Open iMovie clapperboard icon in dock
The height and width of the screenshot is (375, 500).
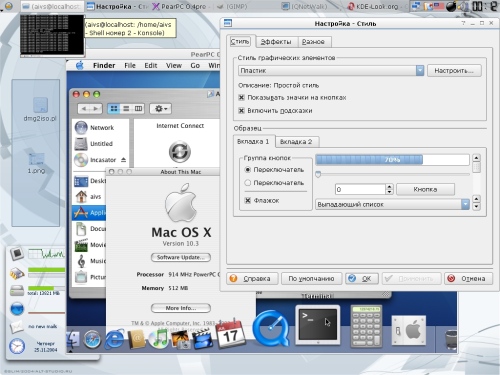coord(203,339)
